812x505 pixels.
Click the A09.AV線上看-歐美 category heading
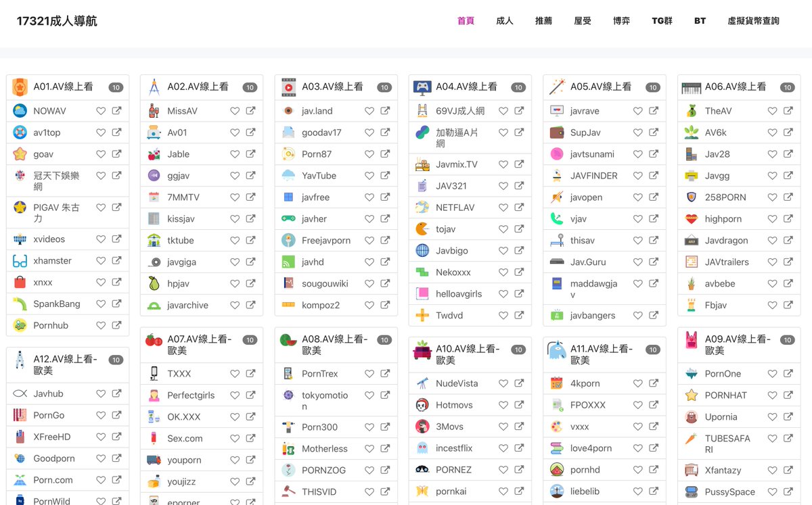click(x=738, y=345)
